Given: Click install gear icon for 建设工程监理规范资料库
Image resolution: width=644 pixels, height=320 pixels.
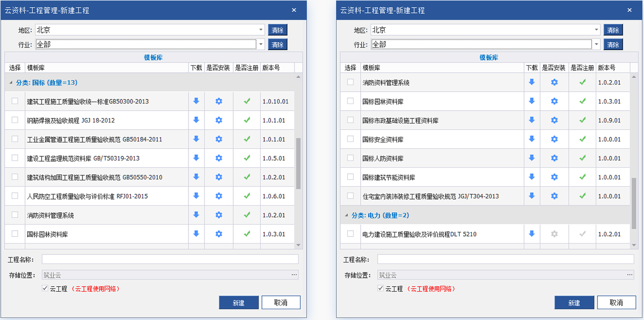Looking at the screenshot, I should click(x=219, y=158).
